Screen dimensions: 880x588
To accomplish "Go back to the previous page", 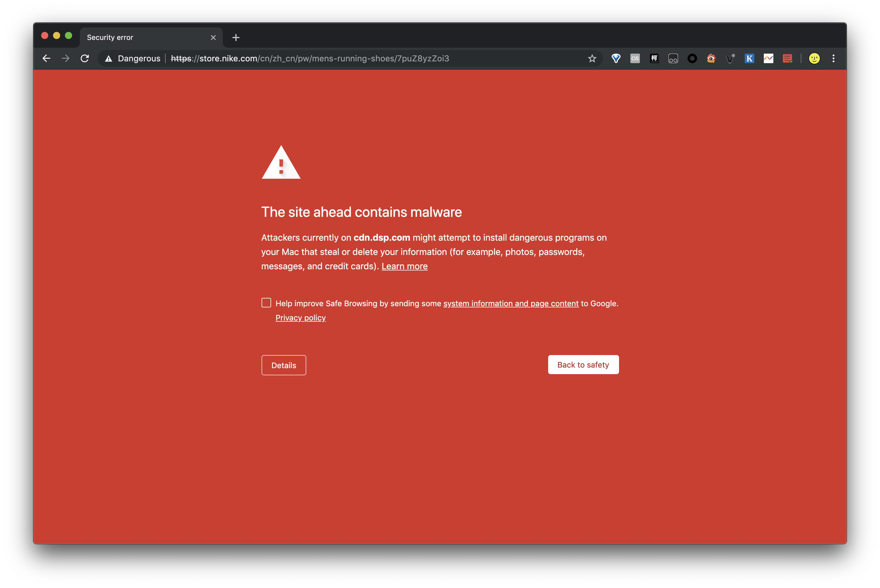I will [x=46, y=58].
